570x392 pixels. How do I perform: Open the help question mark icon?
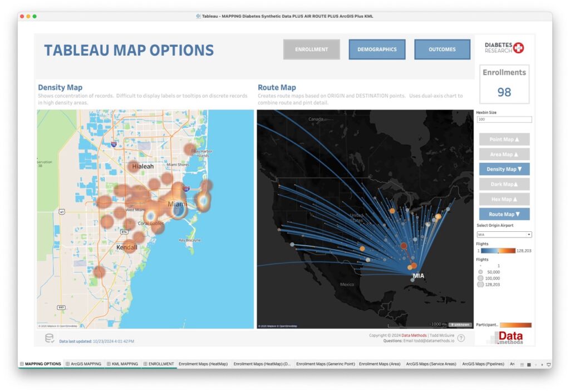pos(461,338)
